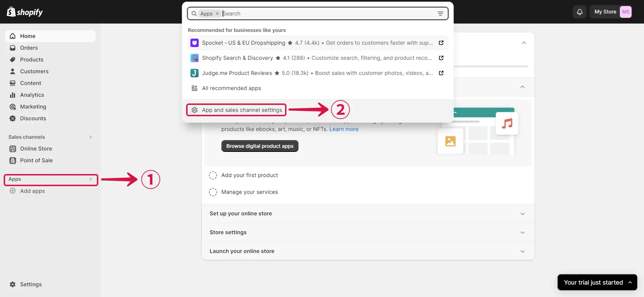Click the All recommended apps grid icon

click(x=195, y=88)
